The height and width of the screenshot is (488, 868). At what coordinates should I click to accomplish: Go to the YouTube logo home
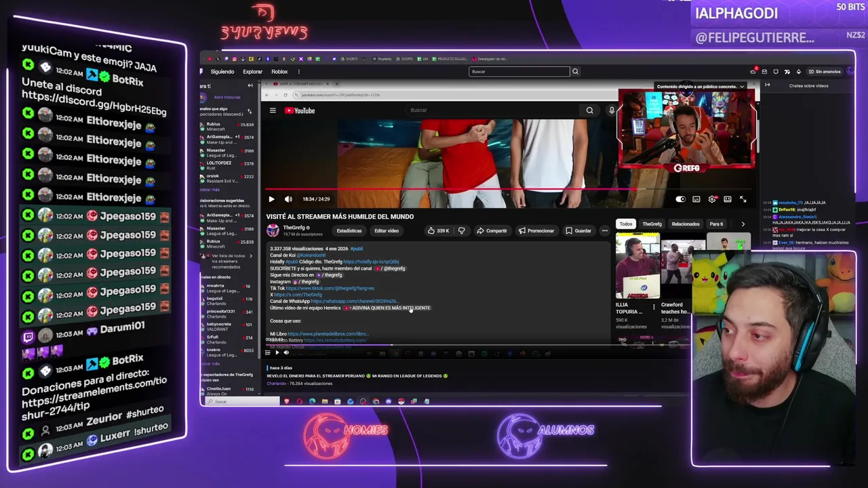[x=300, y=110]
